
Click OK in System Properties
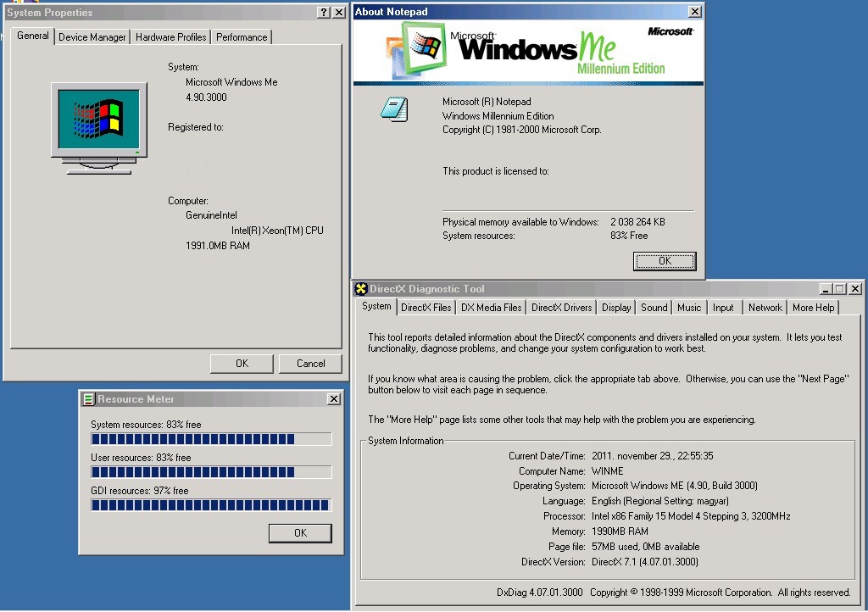click(242, 364)
